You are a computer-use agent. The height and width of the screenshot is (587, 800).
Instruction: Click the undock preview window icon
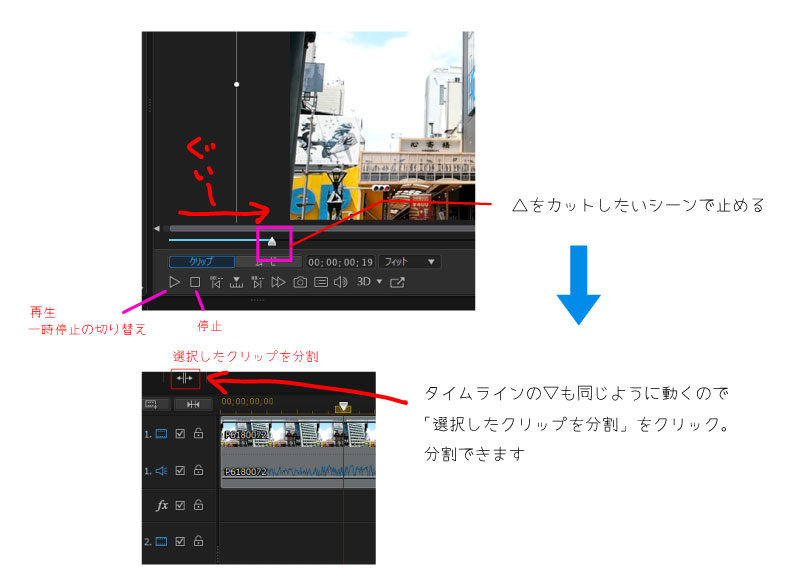pyautogui.click(x=397, y=283)
